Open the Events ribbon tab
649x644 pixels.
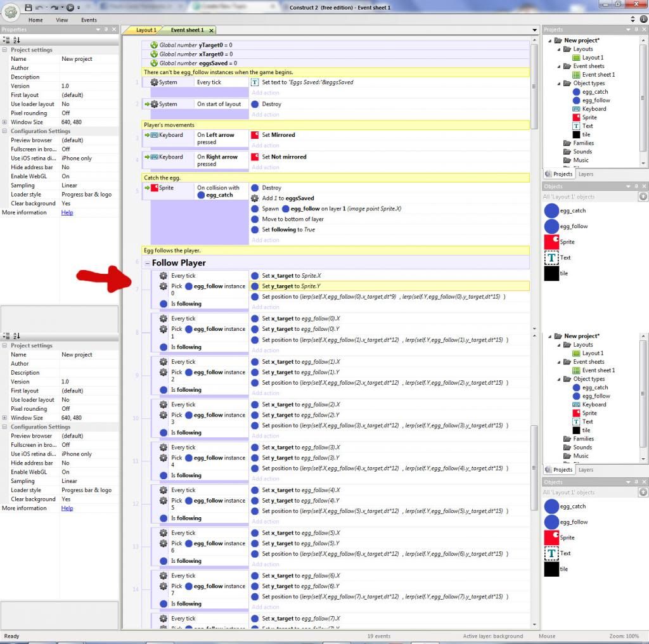89,20
